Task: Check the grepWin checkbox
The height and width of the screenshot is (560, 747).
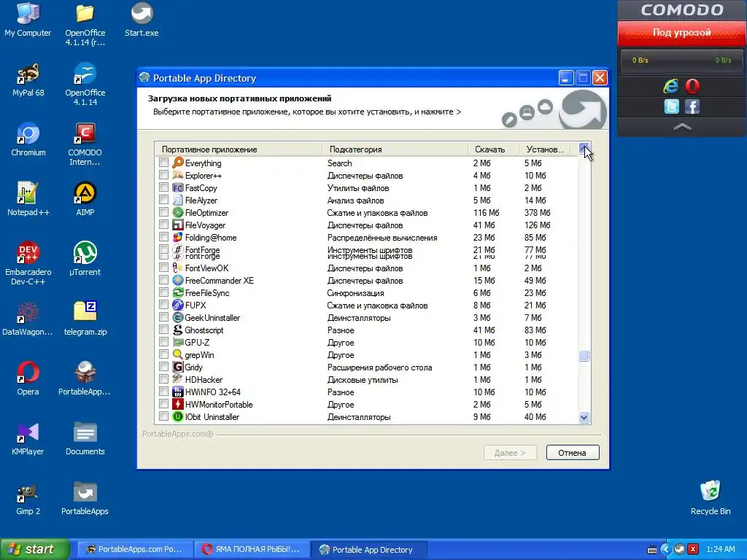Action: [163, 354]
